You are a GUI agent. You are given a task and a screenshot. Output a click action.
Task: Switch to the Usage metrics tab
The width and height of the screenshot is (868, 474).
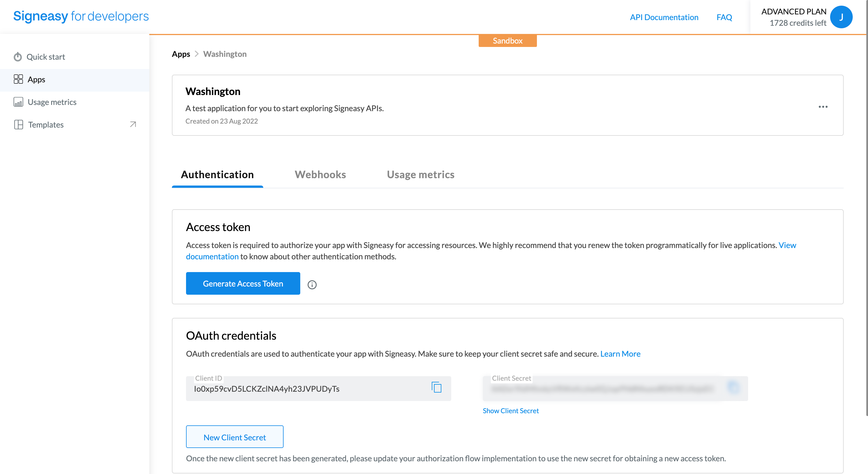pos(420,174)
